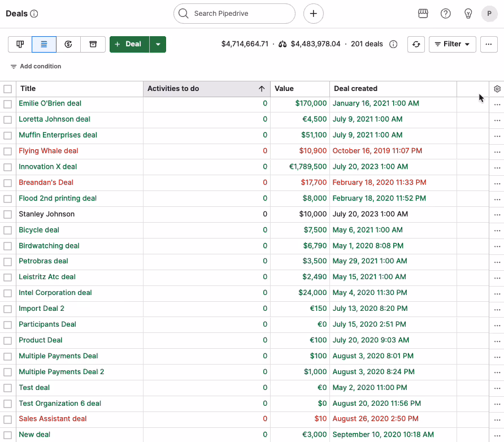The height and width of the screenshot is (442, 504).
Task: Open the Filter dropdown
Action: click(452, 44)
